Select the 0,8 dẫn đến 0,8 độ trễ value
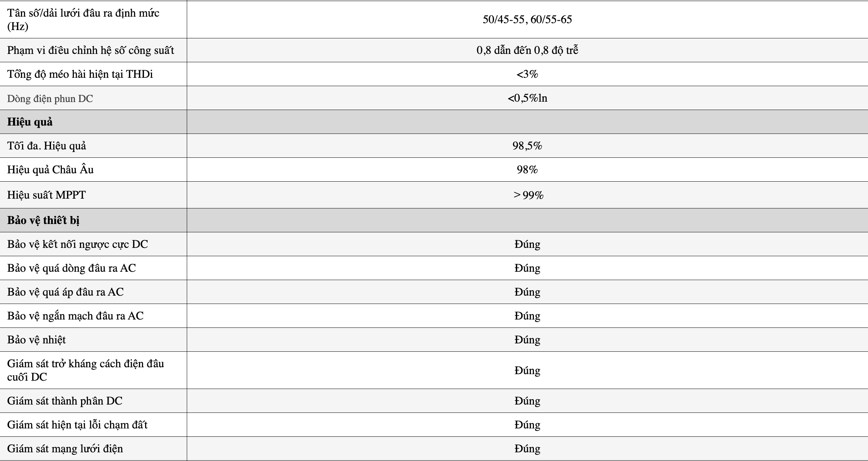 click(527, 50)
